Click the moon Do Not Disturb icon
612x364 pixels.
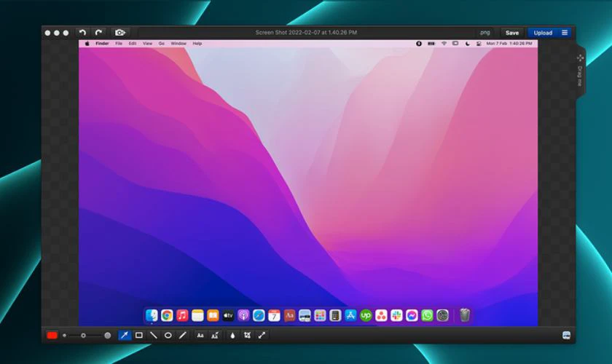pyautogui.click(x=467, y=44)
